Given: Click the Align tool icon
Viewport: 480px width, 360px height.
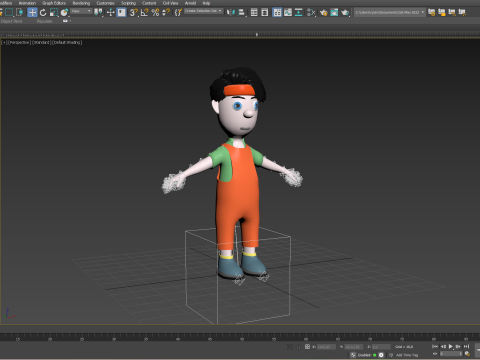Looking at the screenshot, I should coord(242,12).
